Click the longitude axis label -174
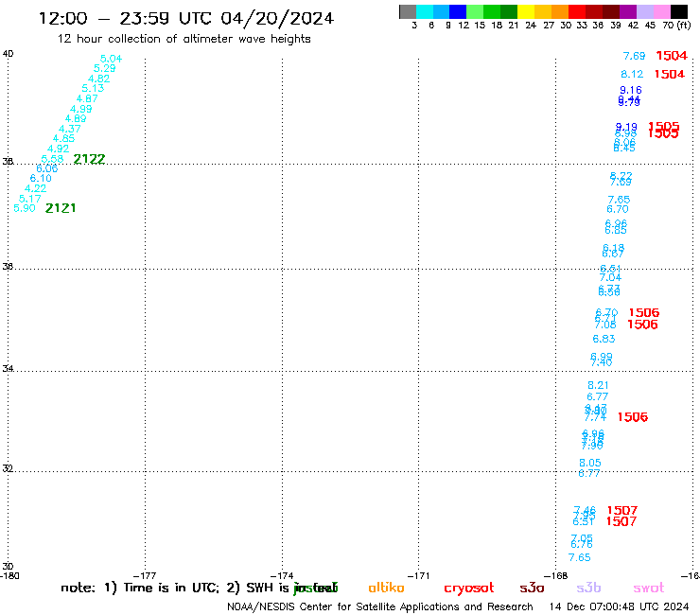700x615 pixels. click(x=282, y=576)
